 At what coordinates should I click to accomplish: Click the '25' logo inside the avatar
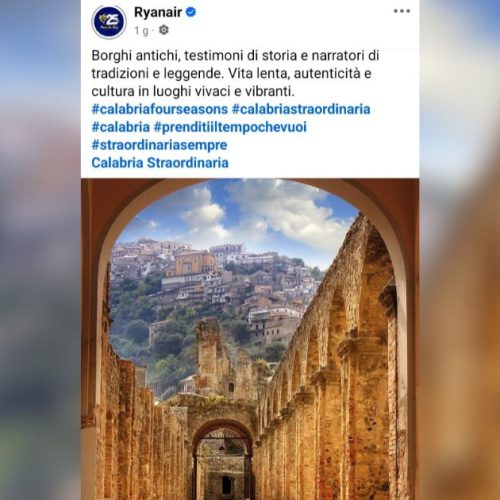click(x=109, y=20)
